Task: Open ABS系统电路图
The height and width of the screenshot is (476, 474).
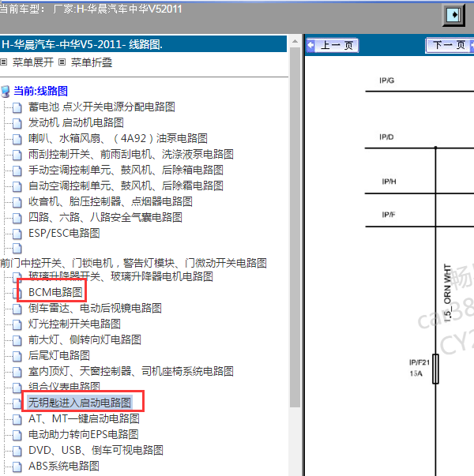Action: tap(64, 466)
